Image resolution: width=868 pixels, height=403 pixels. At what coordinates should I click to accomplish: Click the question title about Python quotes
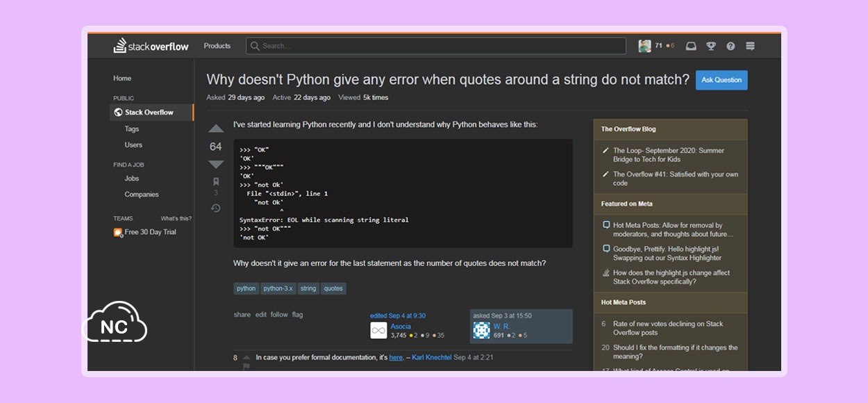tap(448, 79)
